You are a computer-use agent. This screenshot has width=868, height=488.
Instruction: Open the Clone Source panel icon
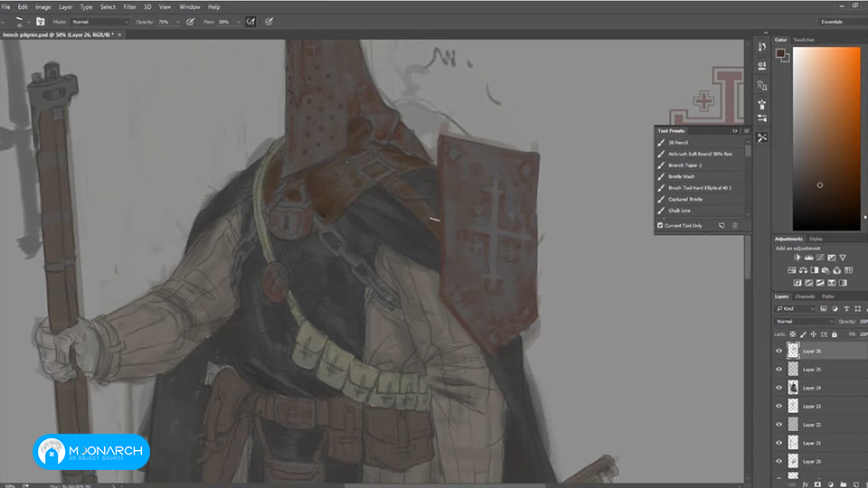(x=762, y=86)
